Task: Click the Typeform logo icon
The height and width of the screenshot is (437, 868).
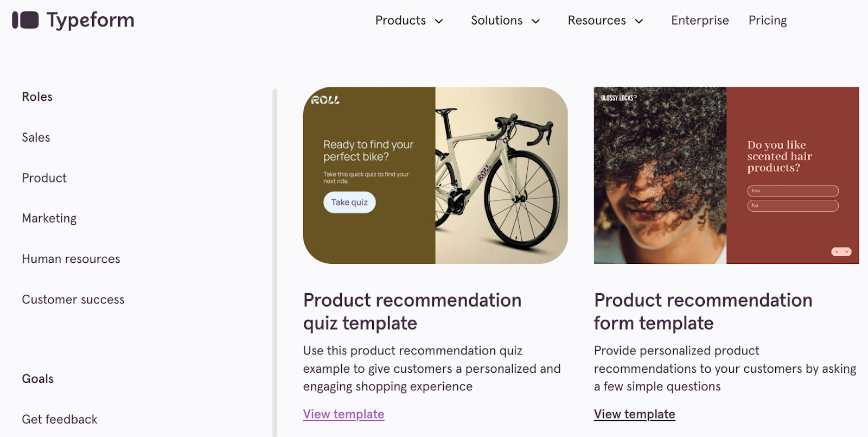Action: tap(25, 20)
